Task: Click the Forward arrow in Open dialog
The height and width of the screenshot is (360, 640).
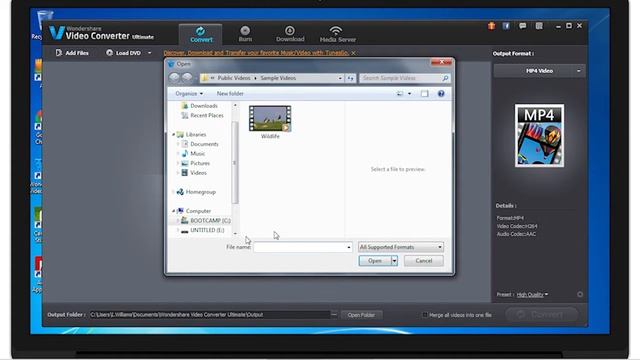Action: point(187,78)
